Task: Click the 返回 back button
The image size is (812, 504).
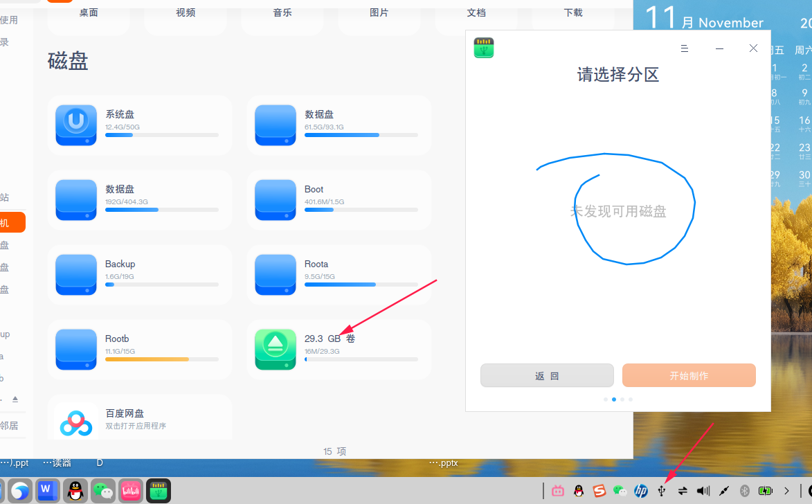Action: click(x=547, y=375)
